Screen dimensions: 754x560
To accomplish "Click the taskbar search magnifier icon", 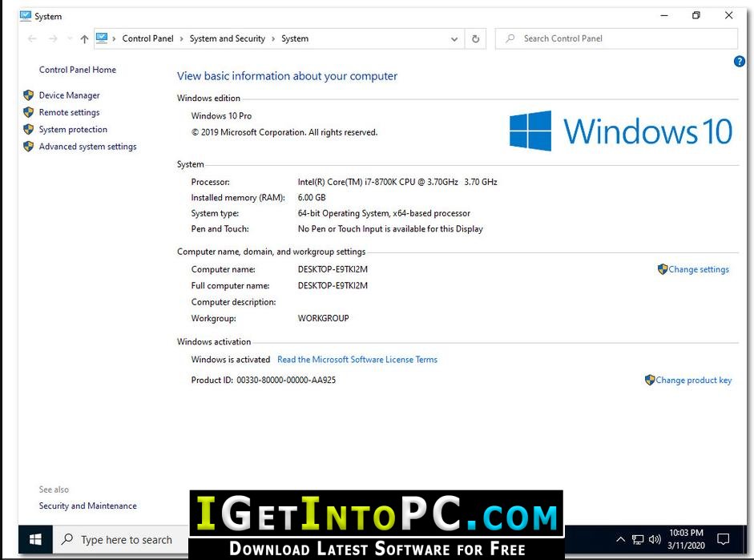I will click(67, 539).
